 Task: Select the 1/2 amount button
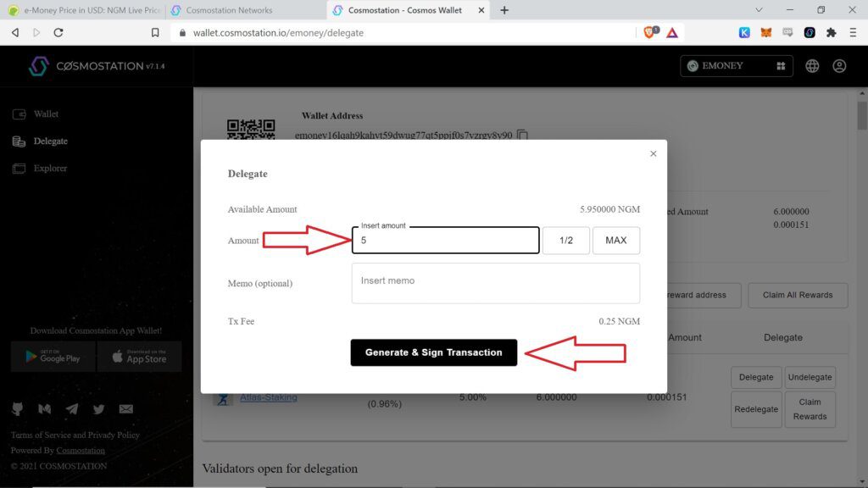click(565, 240)
